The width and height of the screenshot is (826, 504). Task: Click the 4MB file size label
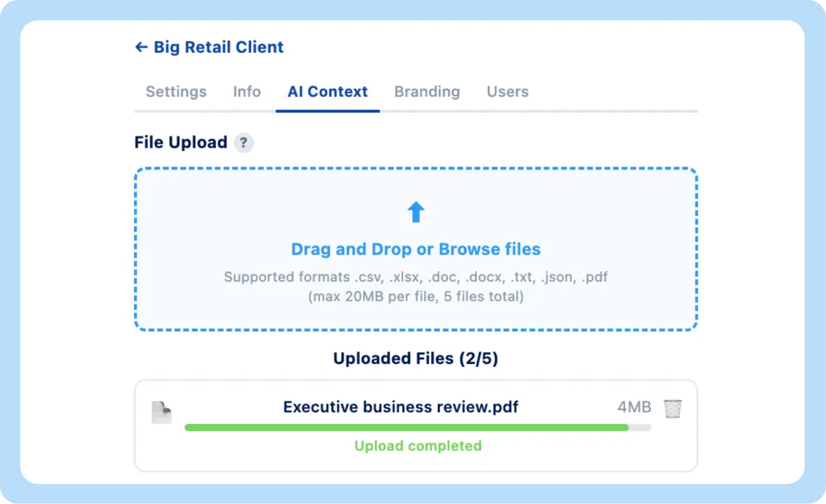pos(634,407)
